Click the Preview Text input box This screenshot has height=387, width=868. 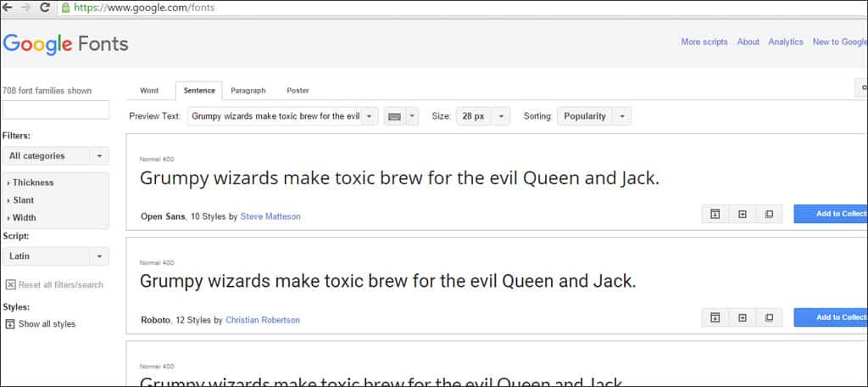click(x=274, y=116)
